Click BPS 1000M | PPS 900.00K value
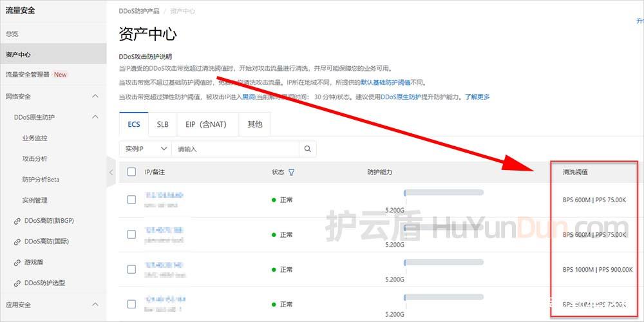Viewport: 644px width, 322px height. (x=598, y=269)
